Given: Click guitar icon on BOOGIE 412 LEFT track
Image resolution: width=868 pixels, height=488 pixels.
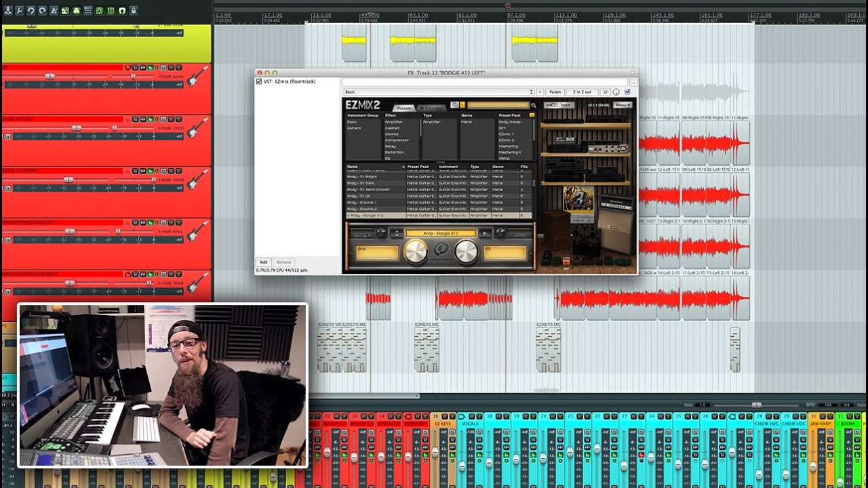Looking at the screenshot, I should (x=197, y=128).
